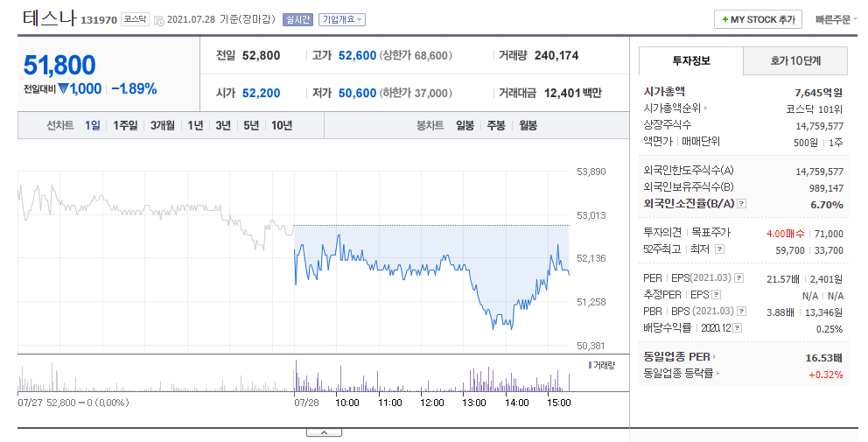Select the 1일 line chart period
The width and height of the screenshot is (868, 442).
(93, 126)
